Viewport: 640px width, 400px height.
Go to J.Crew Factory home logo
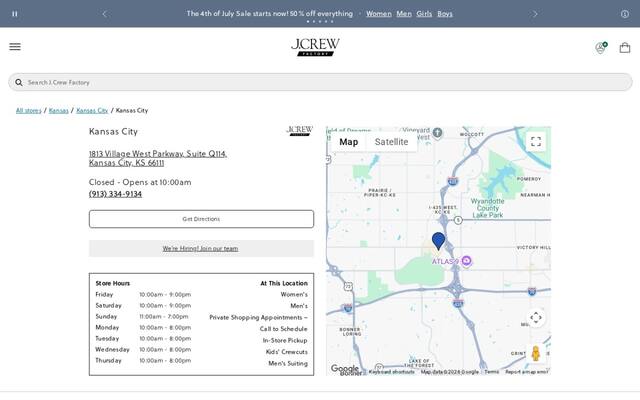tap(315, 47)
